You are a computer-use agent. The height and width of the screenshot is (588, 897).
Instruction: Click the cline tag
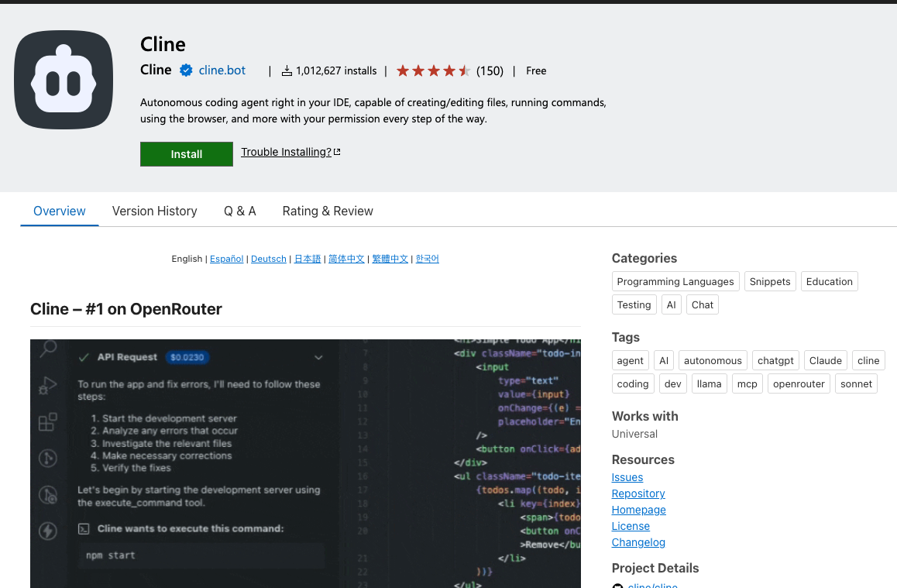pos(868,361)
